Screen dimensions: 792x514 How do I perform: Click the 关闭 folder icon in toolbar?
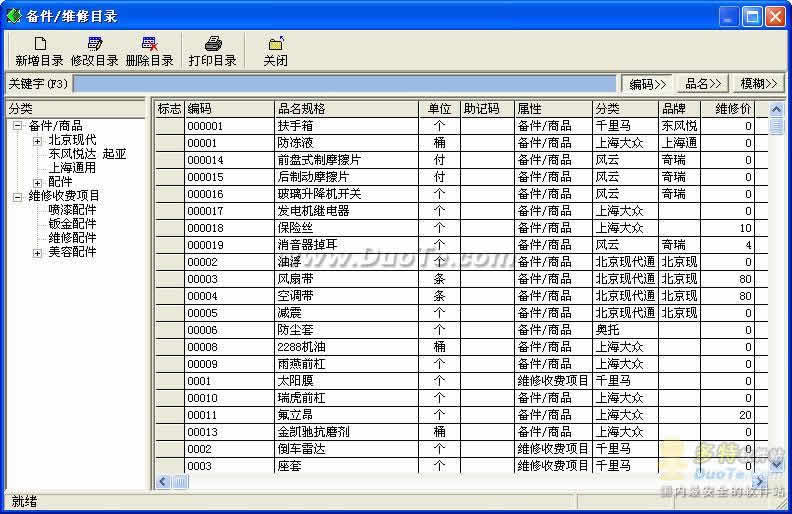(x=276, y=44)
